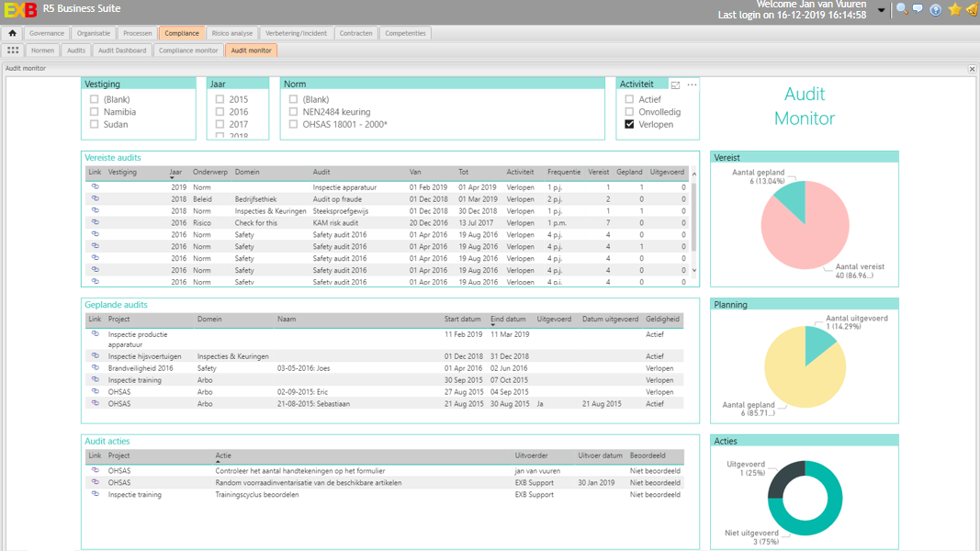Sort by the Jaar column header
This screenshot has width=980, height=551.
click(x=175, y=173)
